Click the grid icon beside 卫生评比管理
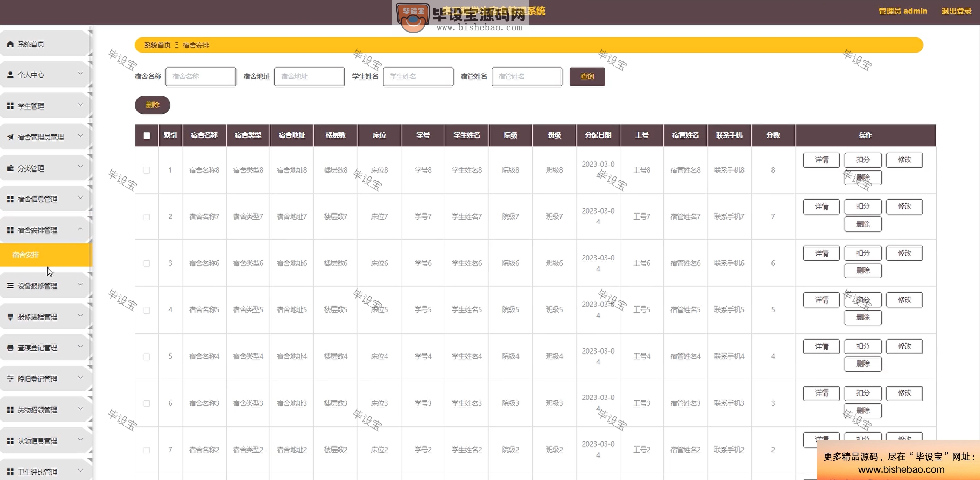This screenshot has width=980, height=480. pyautogui.click(x=10, y=472)
